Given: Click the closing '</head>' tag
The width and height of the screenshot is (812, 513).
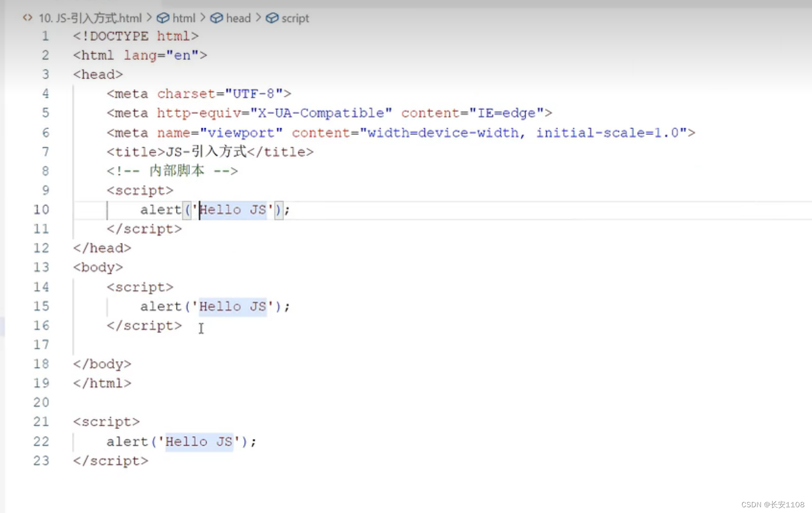Looking at the screenshot, I should (x=102, y=248).
